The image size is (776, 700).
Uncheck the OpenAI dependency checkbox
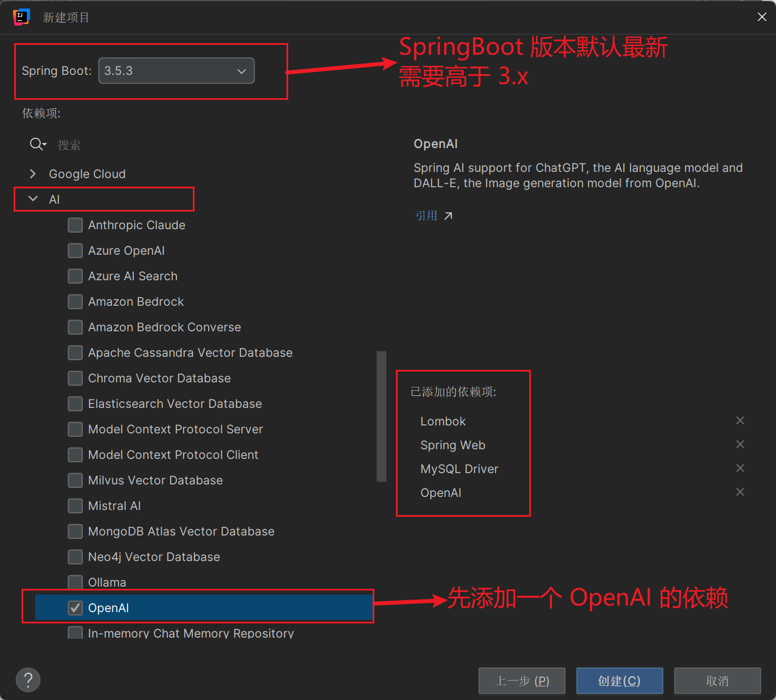(75, 608)
